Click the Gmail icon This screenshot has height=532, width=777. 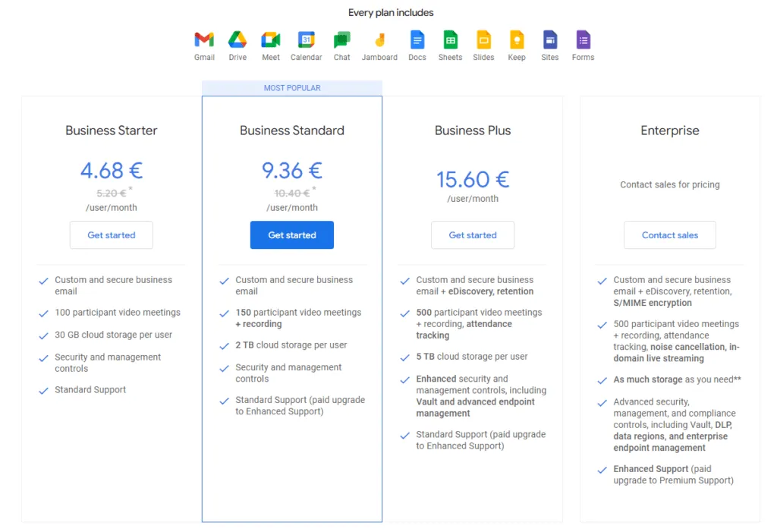204,40
